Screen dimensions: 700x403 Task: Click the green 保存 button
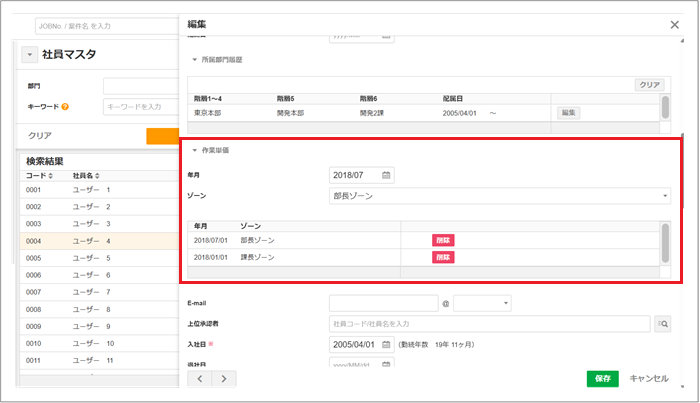tap(602, 379)
